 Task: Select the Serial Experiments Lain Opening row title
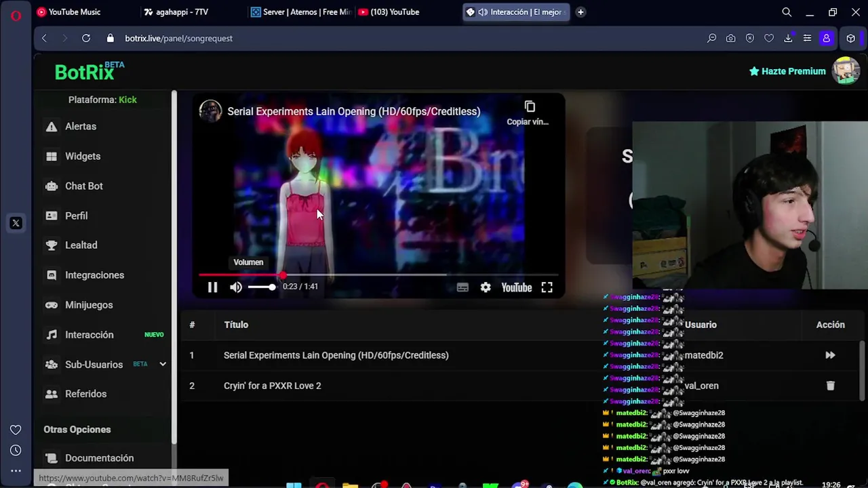point(336,355)
